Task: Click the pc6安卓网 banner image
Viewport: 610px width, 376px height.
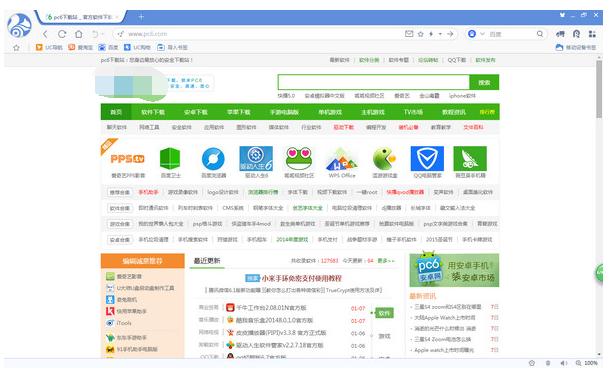Action: tap(454, 270)
